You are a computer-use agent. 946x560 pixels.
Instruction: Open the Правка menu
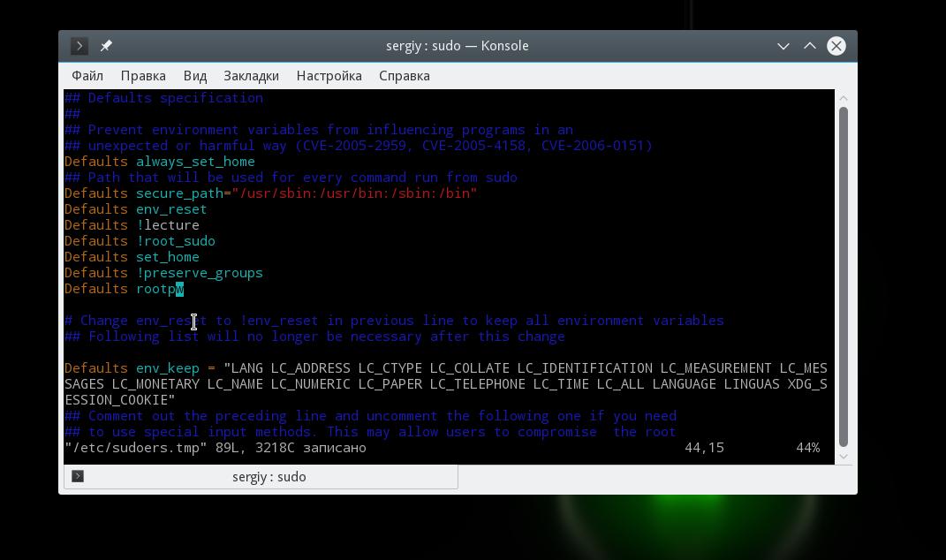[143, 76]
